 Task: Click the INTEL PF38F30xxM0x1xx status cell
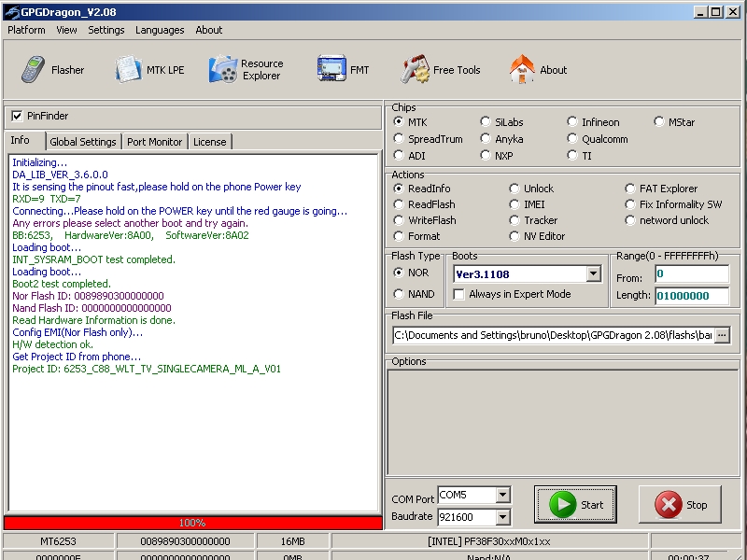489,541
